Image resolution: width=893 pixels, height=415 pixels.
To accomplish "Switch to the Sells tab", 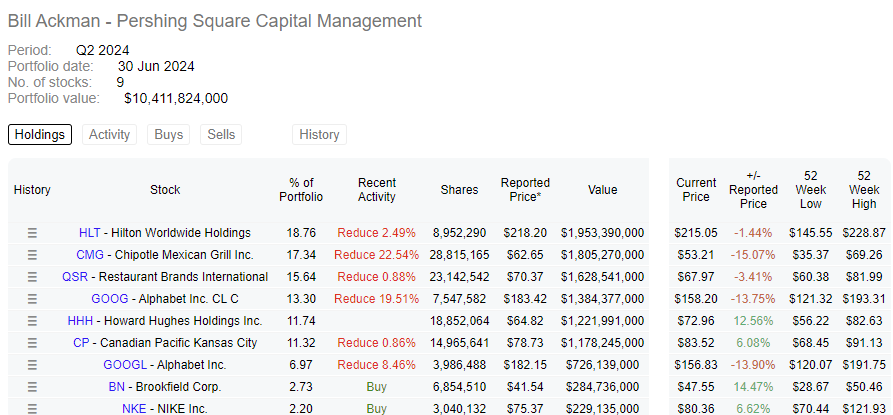I will tap(221, 135).
